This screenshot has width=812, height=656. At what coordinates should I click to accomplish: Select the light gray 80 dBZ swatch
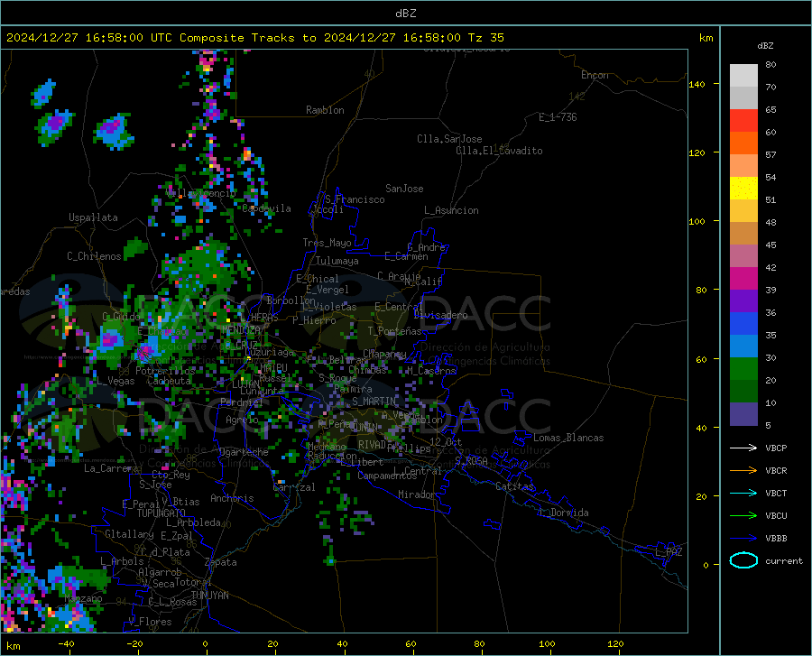[x=743, y=76]
